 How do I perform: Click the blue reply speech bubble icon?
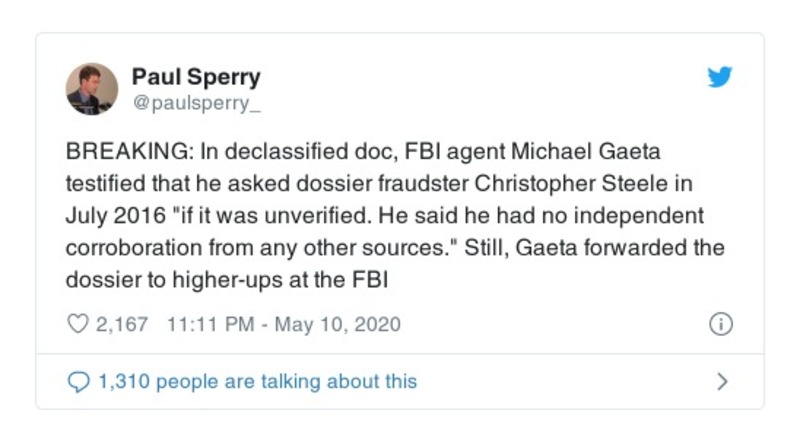coord(77,381)
